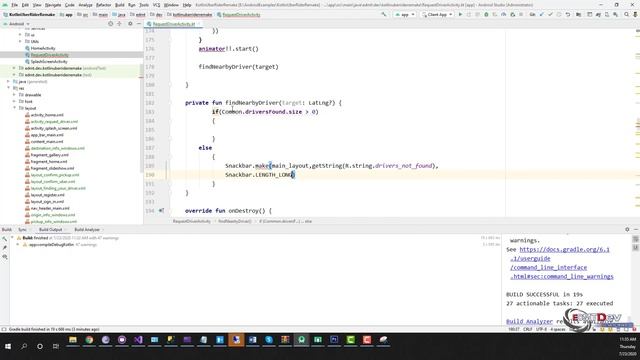Image resolution: width=640 pixels, height=360 pixels.
Task: Switch to the Build Analyzer tab
Action: 87,229
